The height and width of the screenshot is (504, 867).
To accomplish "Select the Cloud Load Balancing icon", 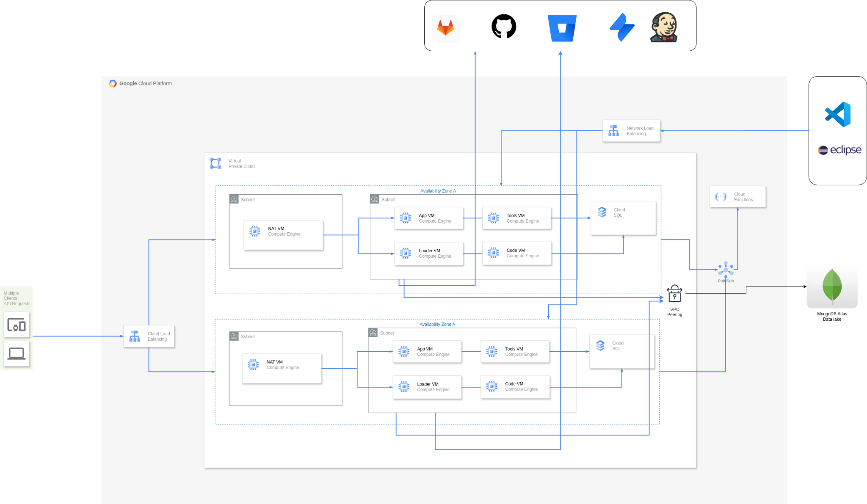I will click(x=135, y=336).
